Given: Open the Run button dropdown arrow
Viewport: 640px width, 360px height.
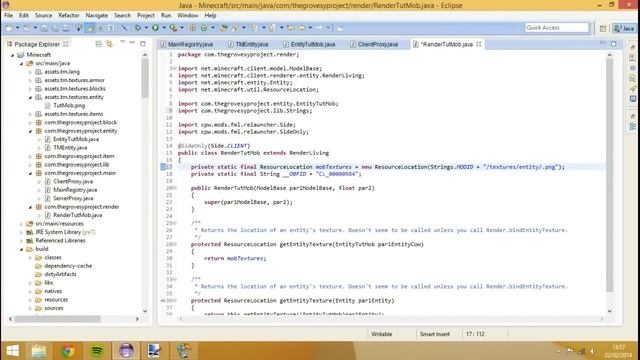Looking at the screenshot, I should (x=164, y=28).
